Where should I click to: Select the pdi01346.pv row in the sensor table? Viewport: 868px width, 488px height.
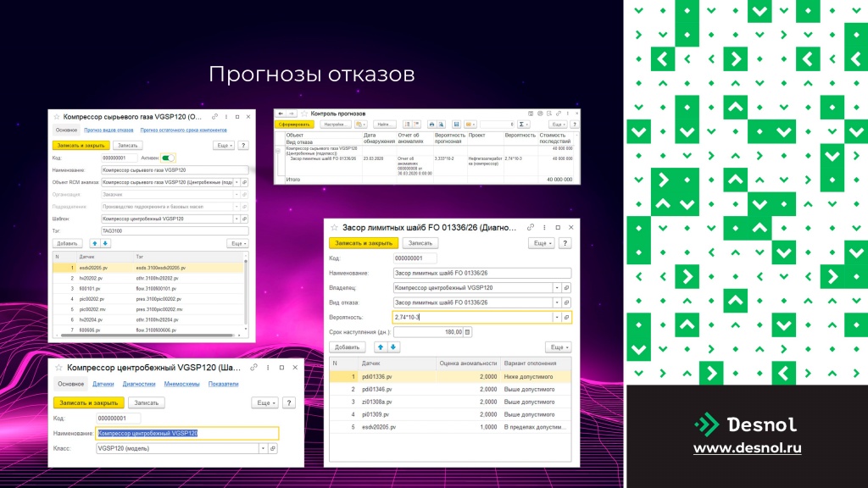tap(450, 390)
